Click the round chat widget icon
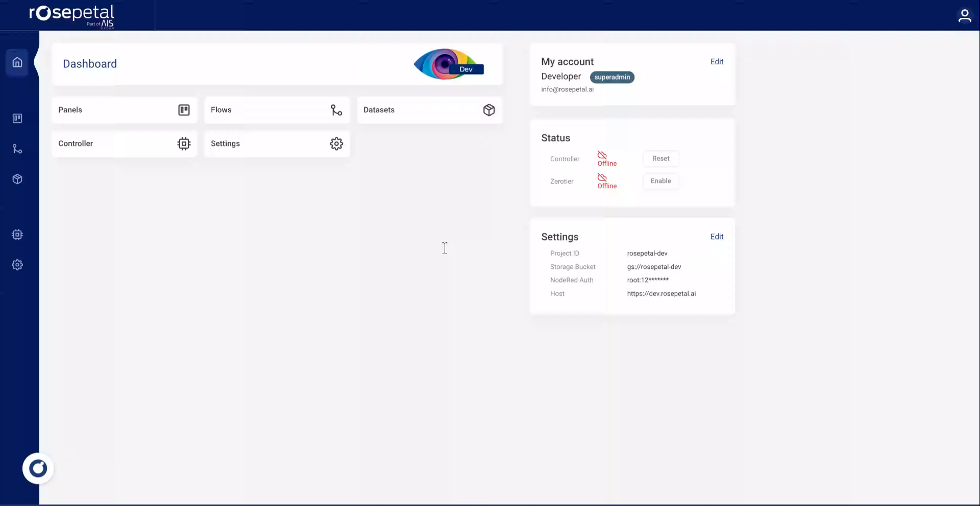980x506 pixels. [38, 468]
